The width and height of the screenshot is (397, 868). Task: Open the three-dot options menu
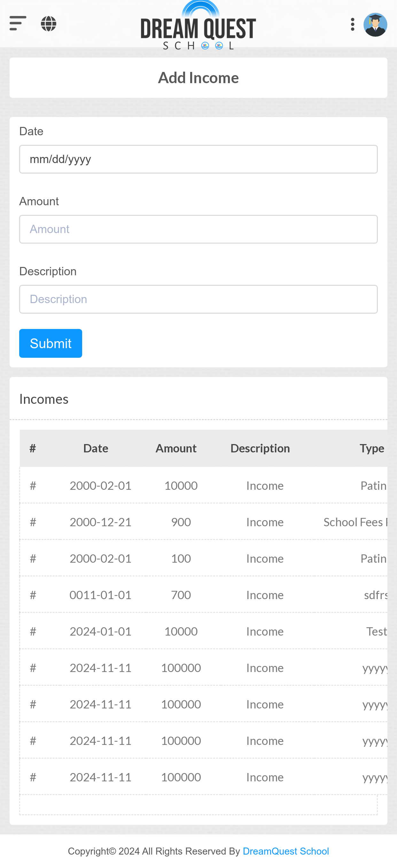(x=353, y=24)
